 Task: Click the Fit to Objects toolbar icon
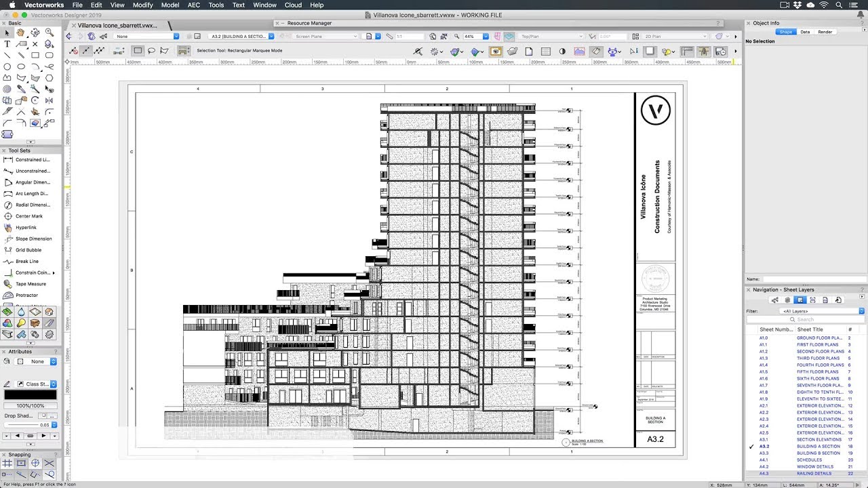[444, 36]
